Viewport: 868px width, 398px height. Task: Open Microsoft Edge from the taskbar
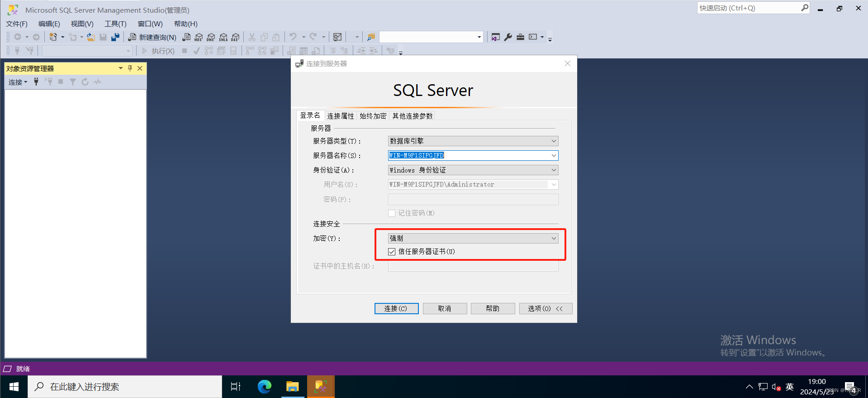coord(265,387)
